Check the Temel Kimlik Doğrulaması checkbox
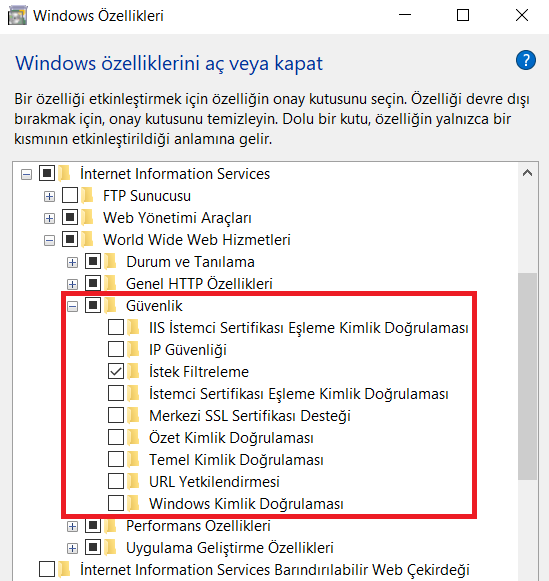Screen dimensions: 549x581 point(116,459)
